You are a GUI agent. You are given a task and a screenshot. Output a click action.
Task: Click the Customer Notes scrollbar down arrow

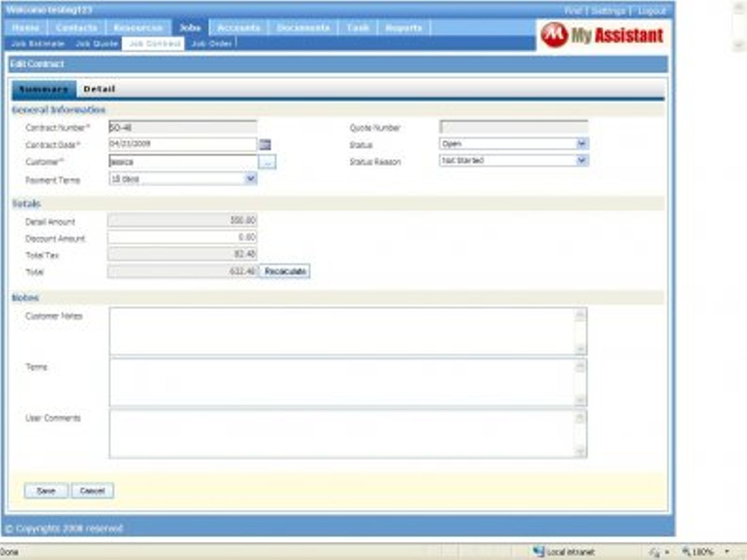pyautogui.click(x=580, y=349)
